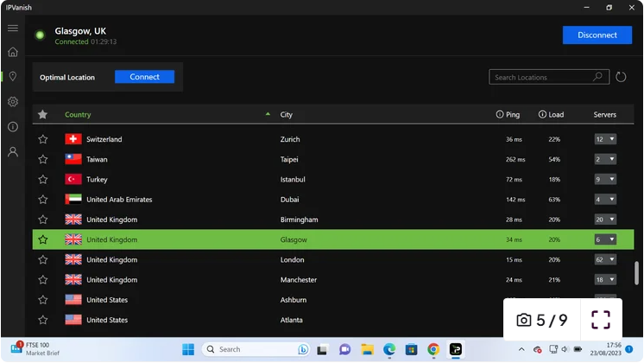Favorite the Birmingham server
This screenshot has height=363, width=644.
coord(42,220)
